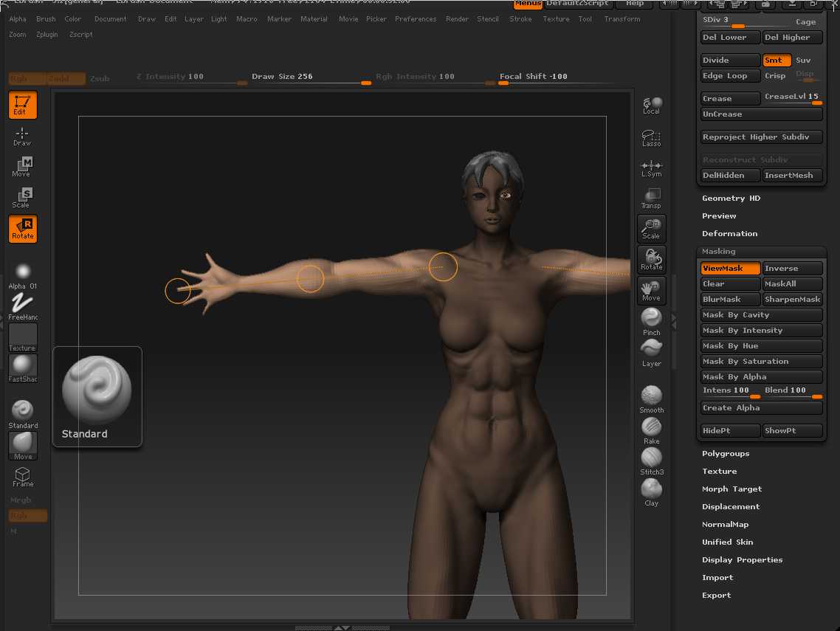The height and width of the screenshot is (631, 840).
Task: Expand the Polygroups subpalette
Action: 725,454
